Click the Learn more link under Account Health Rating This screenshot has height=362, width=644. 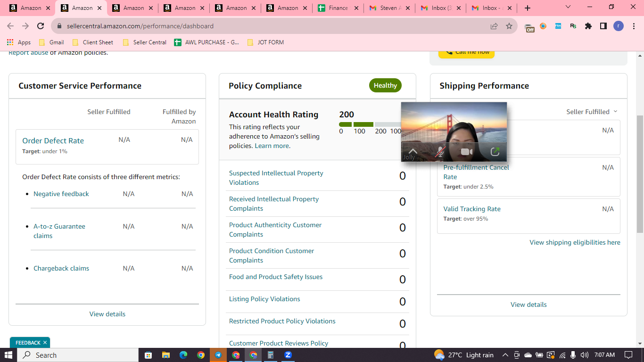[x=272, y=146]
